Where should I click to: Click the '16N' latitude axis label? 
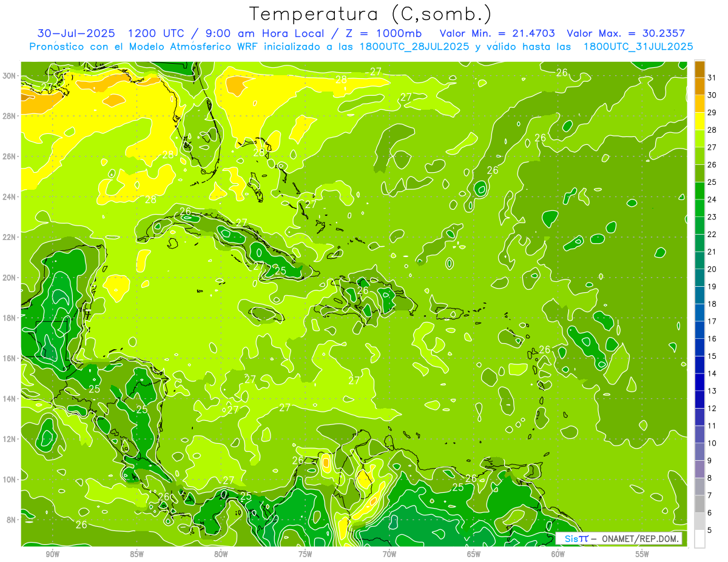click(10, 358)
